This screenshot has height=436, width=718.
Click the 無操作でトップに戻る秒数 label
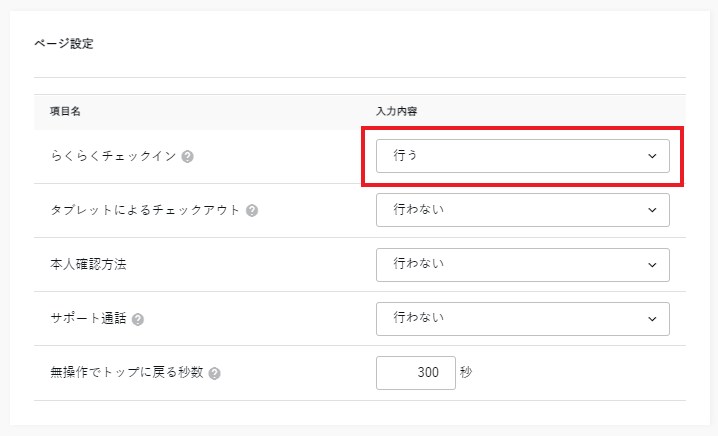tap(126, 372)
